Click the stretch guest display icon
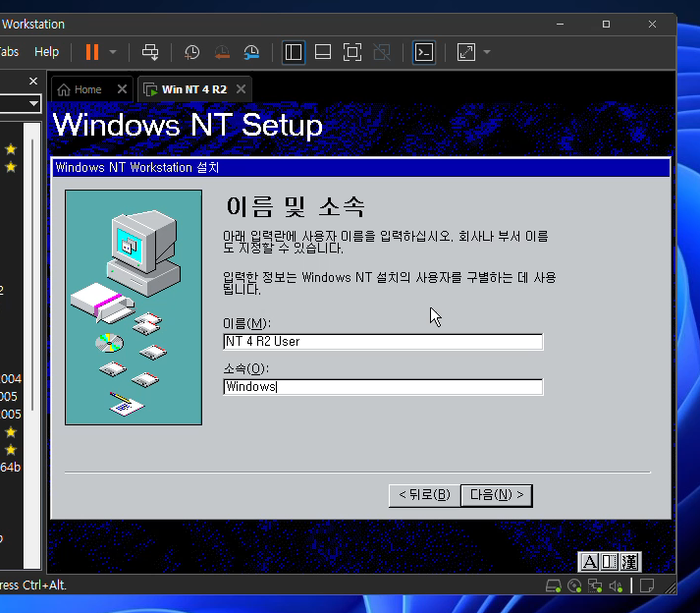This screenshot has width=700, height=613. click(466, 52)
